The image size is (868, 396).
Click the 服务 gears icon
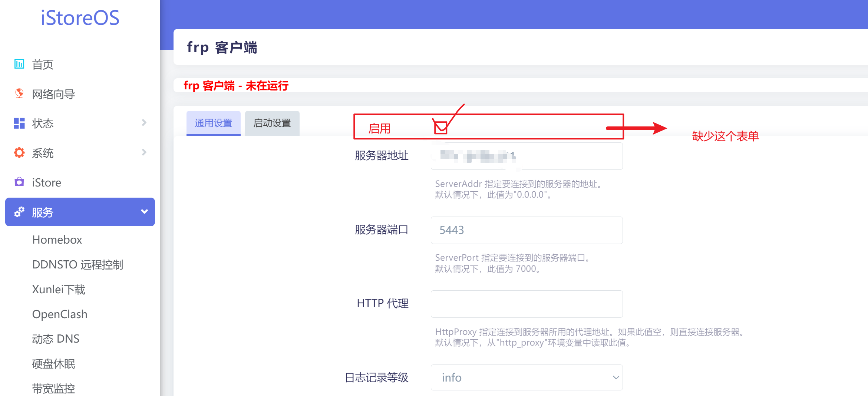(x=19, y=212)
